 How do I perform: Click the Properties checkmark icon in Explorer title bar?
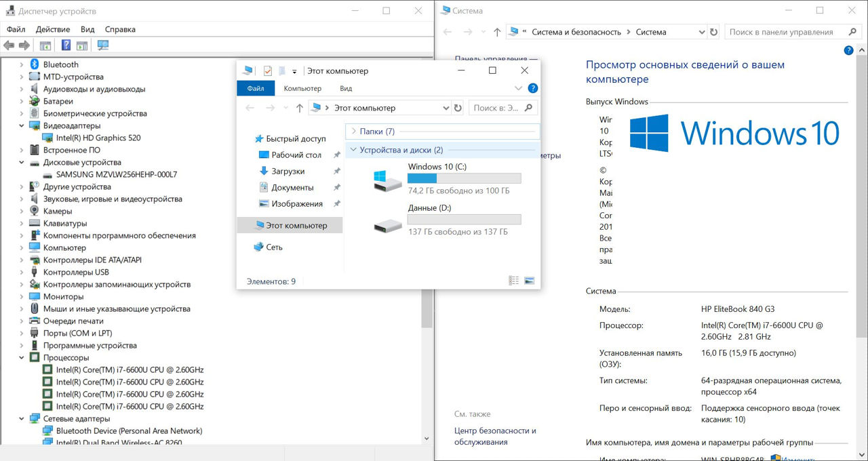[x=267, y=71]
